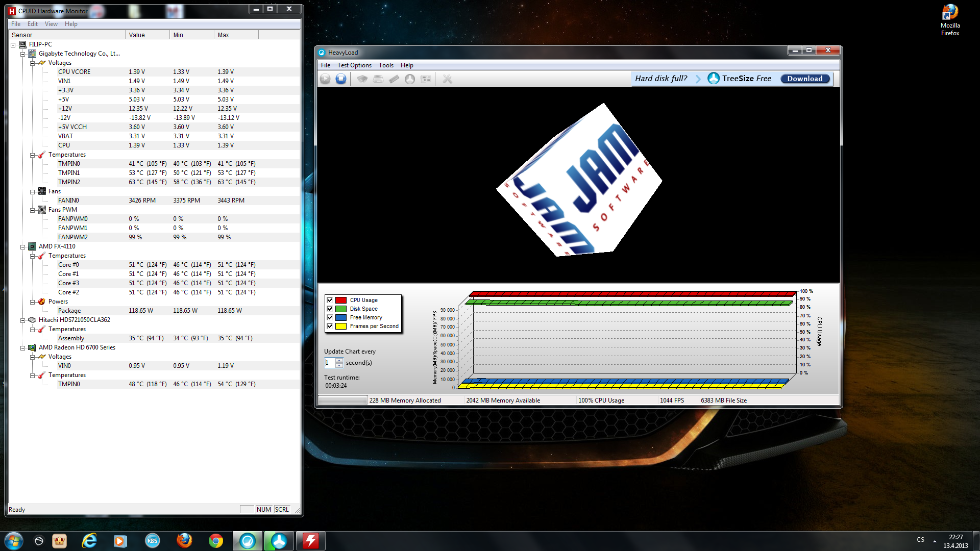Click the Value column header
The height and width of the screenshot is (551, 980).
tap(148, 35)
